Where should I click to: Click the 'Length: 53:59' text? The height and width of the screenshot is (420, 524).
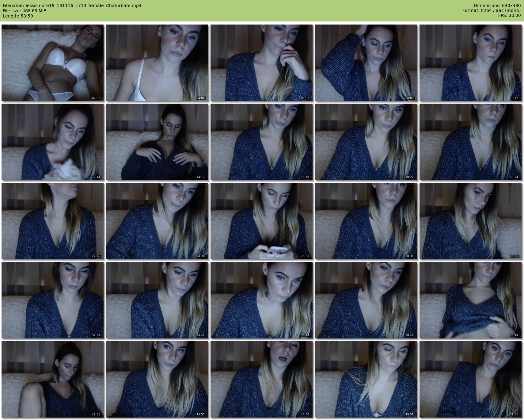18,16
